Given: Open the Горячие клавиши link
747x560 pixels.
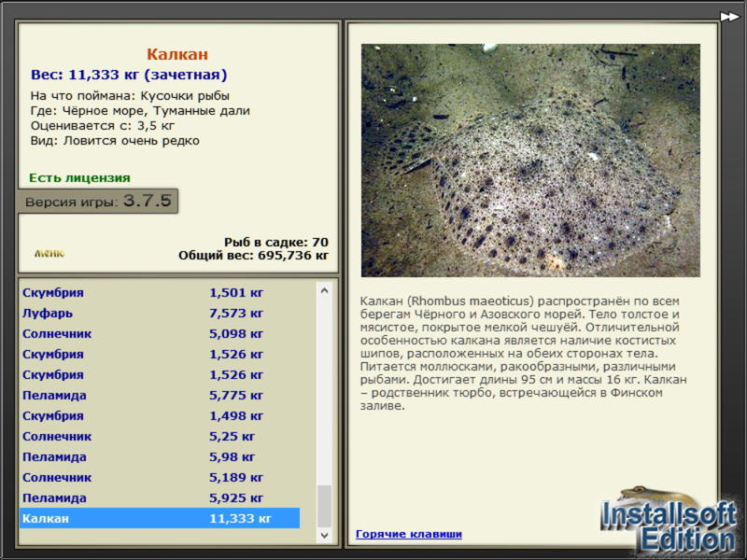Looking at the screenshot, I should tap(409, 534).
